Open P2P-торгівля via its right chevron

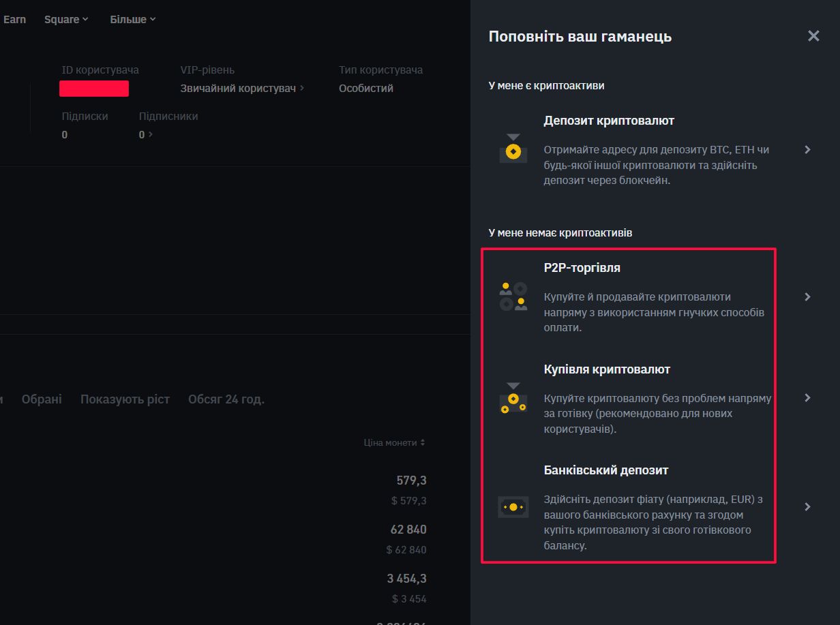pyautogui.click(x=807, y=296)
